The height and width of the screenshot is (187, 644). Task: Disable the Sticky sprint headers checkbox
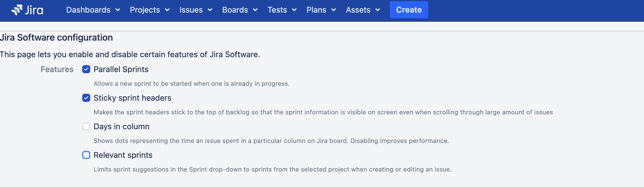tap(86, 98)
